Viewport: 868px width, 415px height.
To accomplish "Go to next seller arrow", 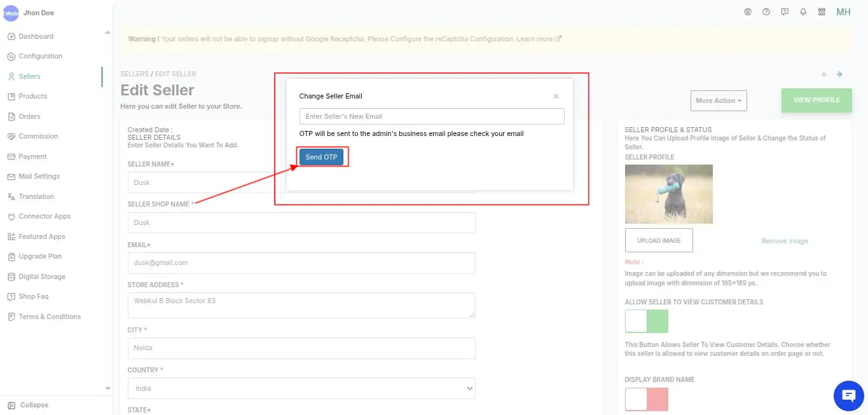I will pos(839,74).
